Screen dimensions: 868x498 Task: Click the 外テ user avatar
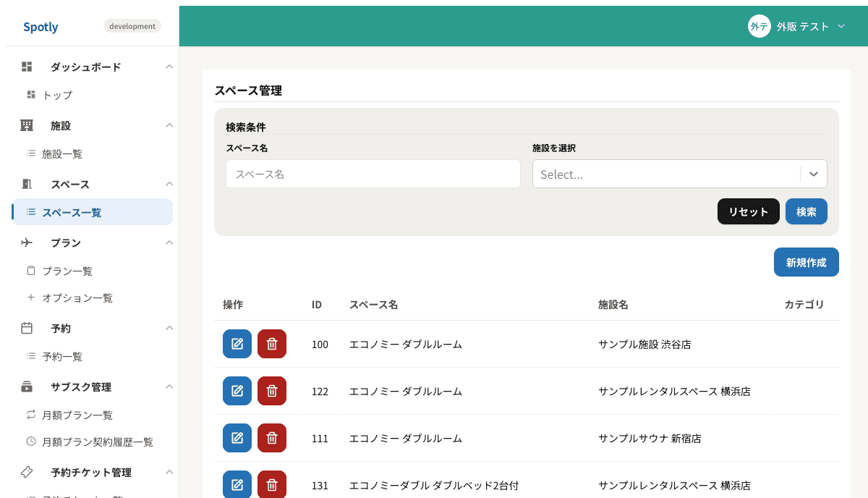[x=759, y=26]
